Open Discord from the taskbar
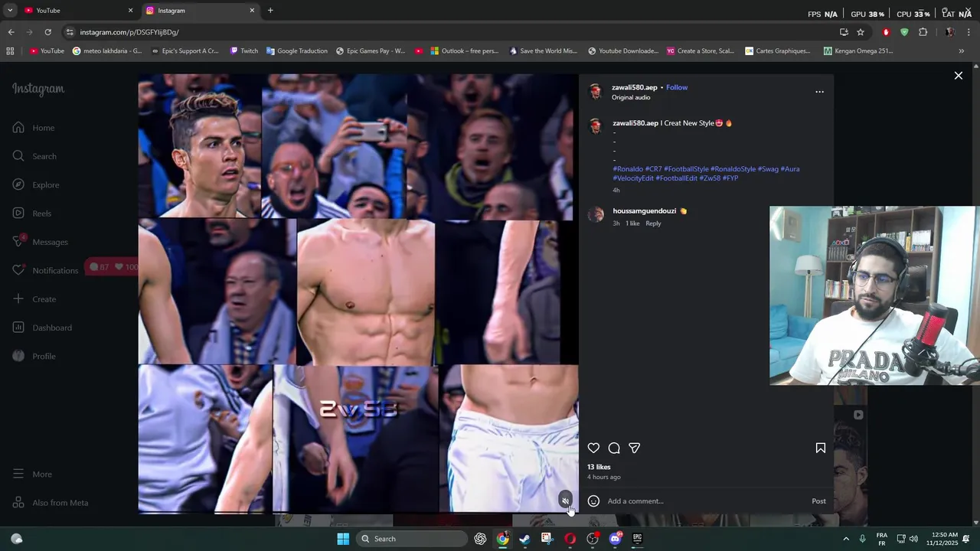980x551 pixels. (615, 539)
